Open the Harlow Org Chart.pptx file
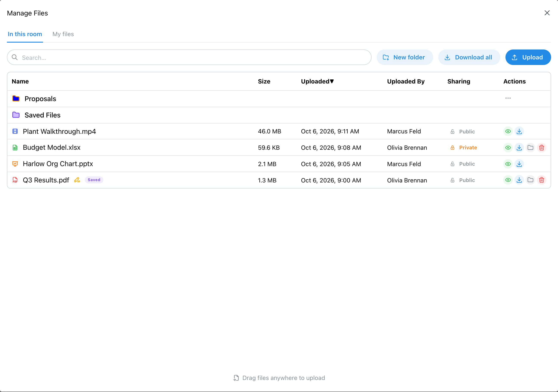 pyautogui.click(x=58, y=164)
